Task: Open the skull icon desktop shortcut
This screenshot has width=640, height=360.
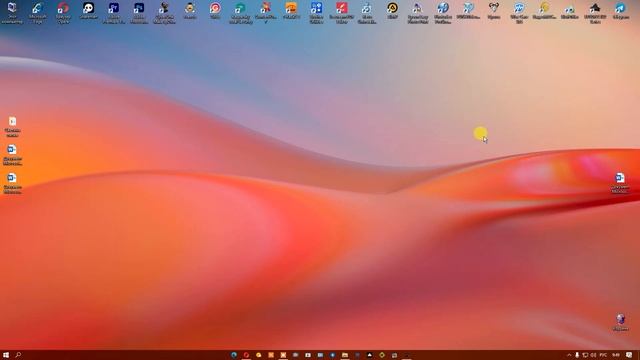Action: pos(88,11)
